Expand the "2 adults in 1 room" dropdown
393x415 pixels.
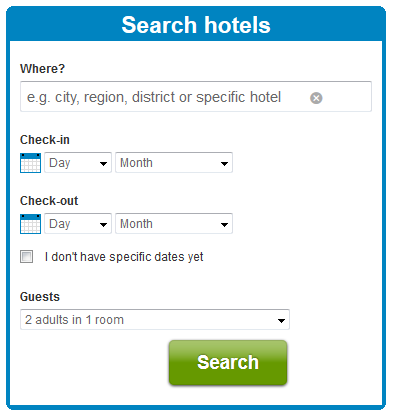click(155, 320)
